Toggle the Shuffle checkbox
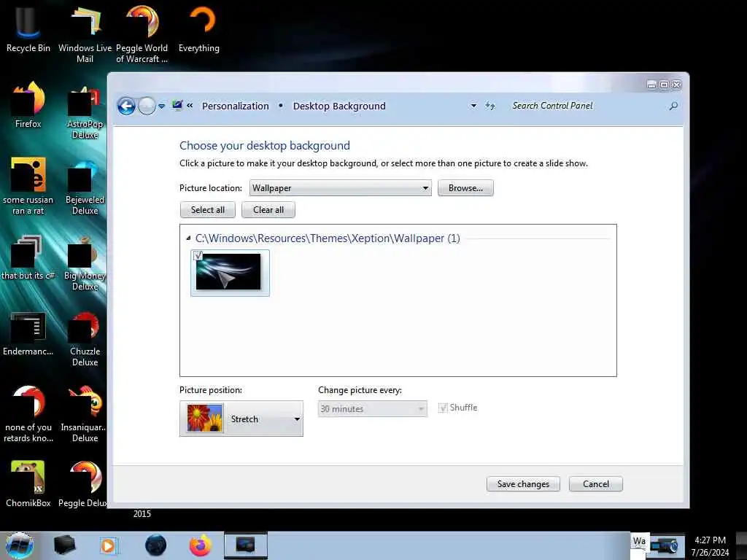Screen dimensions: 747x560 tap(443, 408)
